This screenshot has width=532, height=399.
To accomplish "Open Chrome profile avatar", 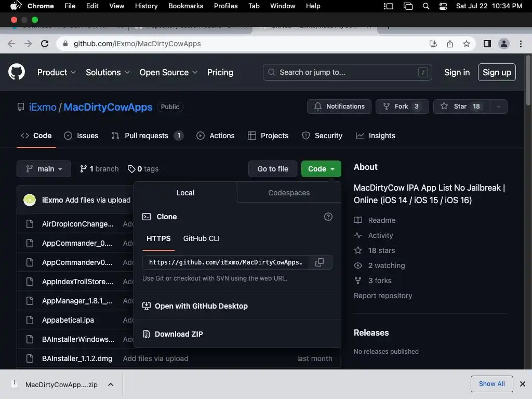I will coord(504,44).
